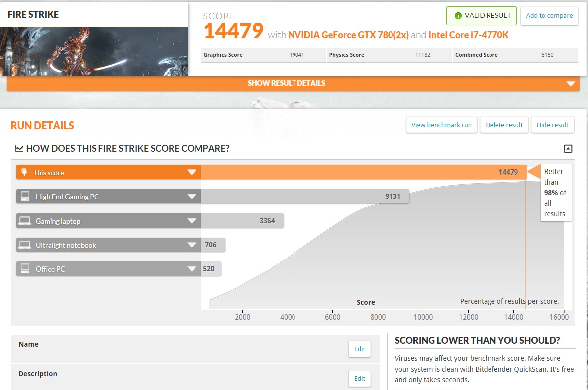Image resolution: width=588 pixels, height=390 pixels.
Task: Click the NVIDIA GeForce GTX 780(2x) link
Action: 348,35
